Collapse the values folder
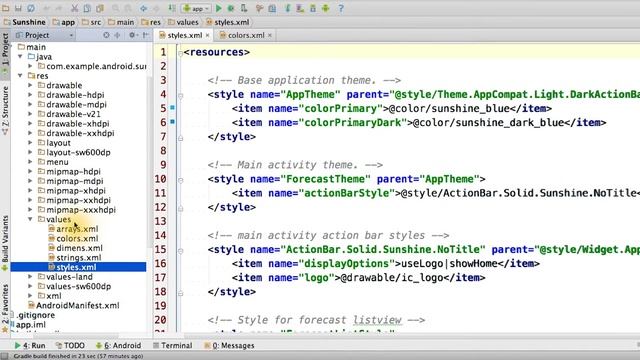The image size is (640, 360). (x=30, y=219)
